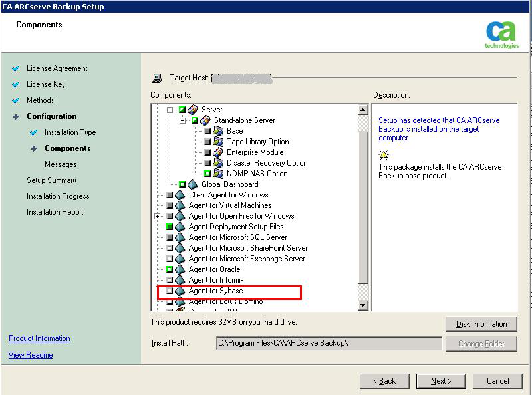
Task: Expand Agent for Open Files for Windows
Action: tap(158, 216)
